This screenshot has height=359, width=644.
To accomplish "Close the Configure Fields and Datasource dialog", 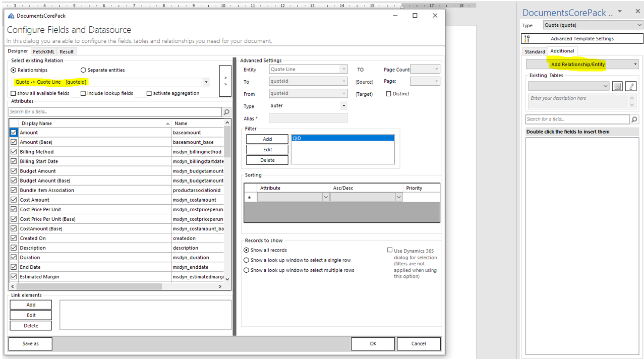I will (x=435, y=16).
